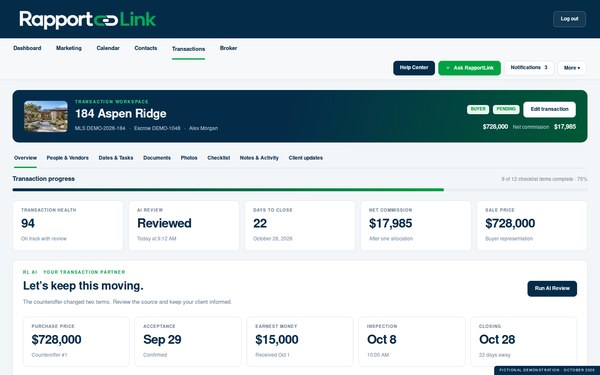
Task: Click the Edit transaction button
Action: tap(549, 109)
